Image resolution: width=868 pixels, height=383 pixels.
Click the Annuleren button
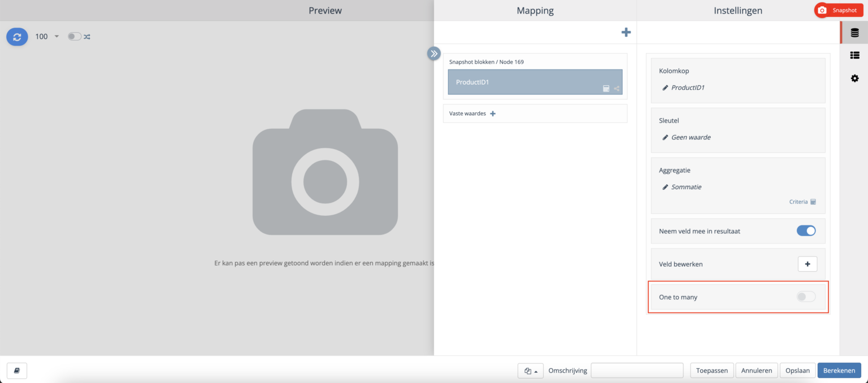(x=757, y=371)
